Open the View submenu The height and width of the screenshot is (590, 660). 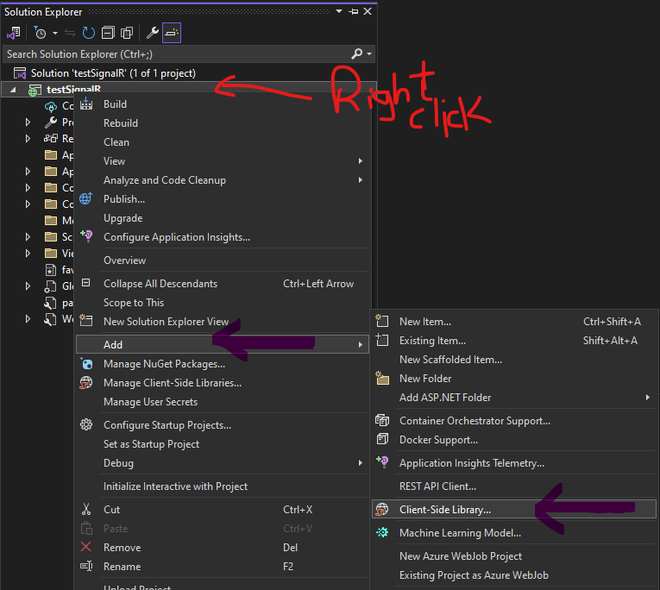[222, 161]
